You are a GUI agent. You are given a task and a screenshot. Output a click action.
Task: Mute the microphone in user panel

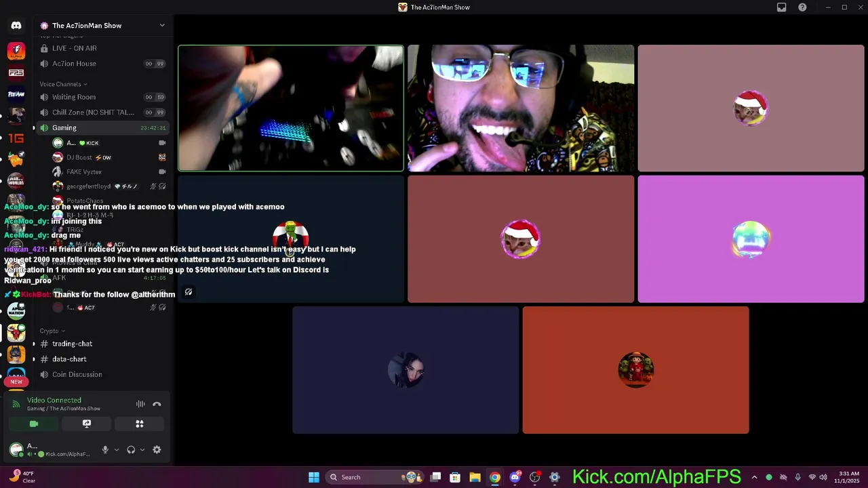click(105, 449)
